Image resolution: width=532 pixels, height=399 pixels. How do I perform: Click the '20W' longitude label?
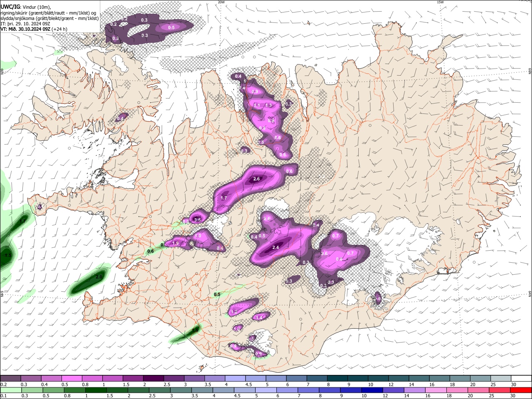221,2
